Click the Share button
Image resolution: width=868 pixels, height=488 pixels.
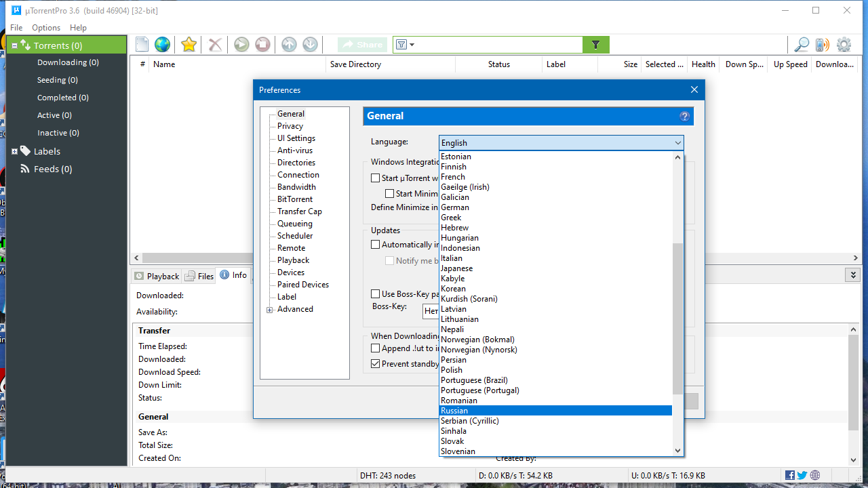[x=362, y=44]
